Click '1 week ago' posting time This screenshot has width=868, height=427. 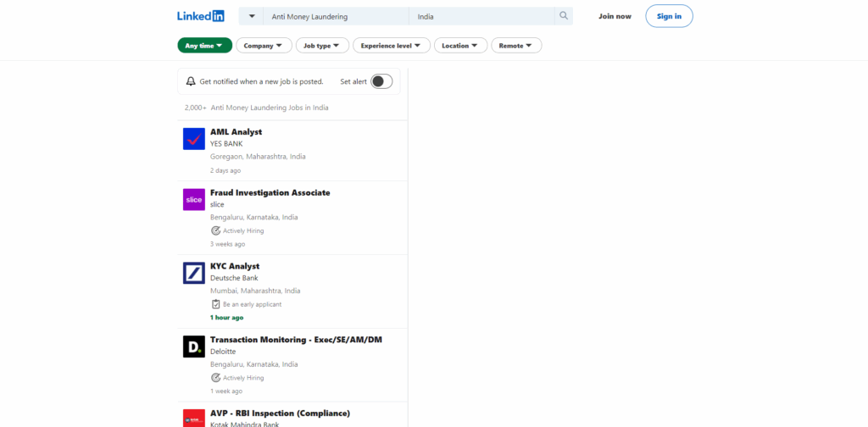pyautogui.click(x=226, y=391)
